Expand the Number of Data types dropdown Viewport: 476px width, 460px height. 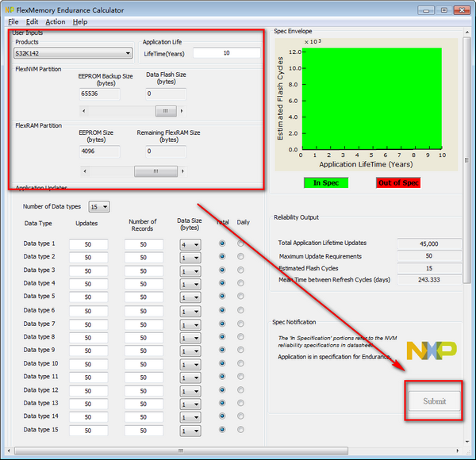tap(98, 206)
